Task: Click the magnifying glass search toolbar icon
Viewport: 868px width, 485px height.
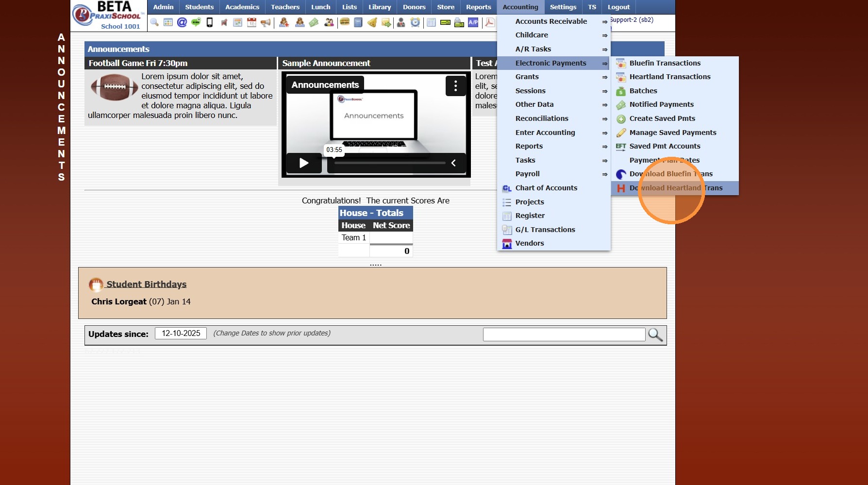Action: coord(154,22)
